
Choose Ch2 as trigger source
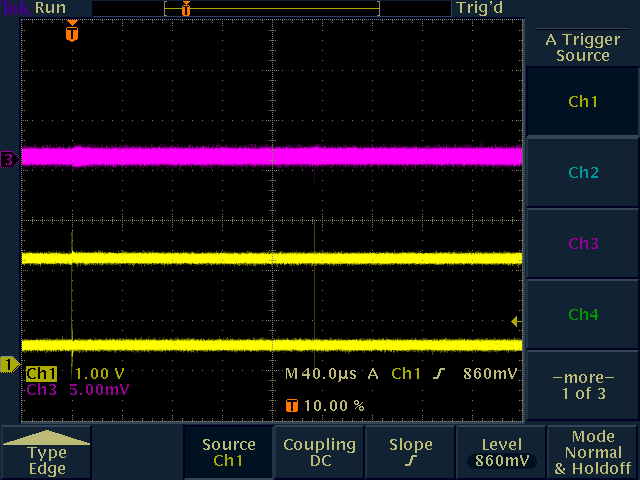582,173
